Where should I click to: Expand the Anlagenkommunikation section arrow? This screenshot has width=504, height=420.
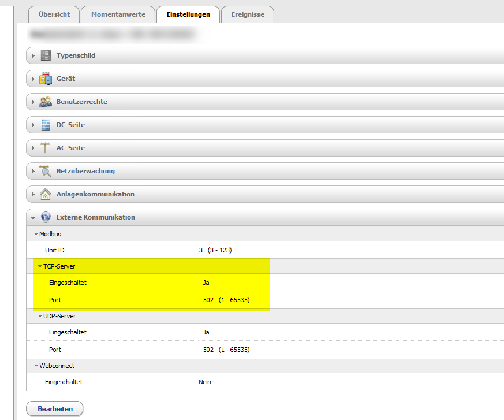[x=33, y=195]
